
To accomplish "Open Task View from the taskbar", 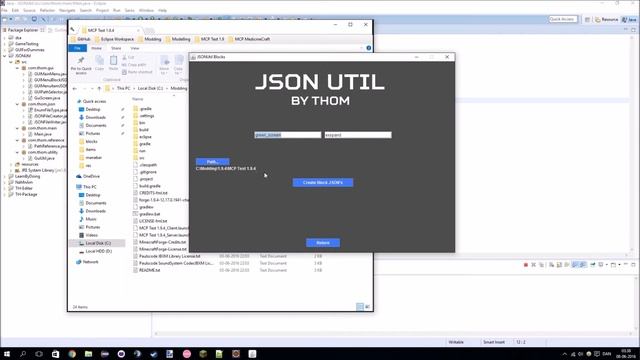I will (39, 354).
